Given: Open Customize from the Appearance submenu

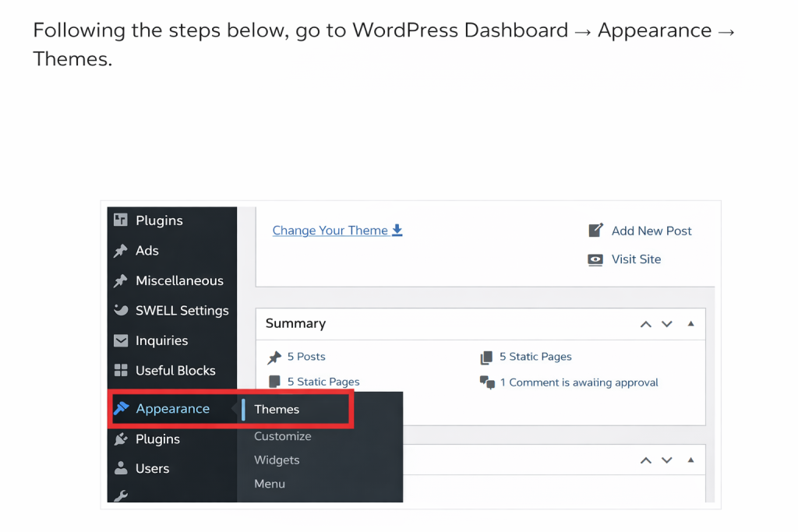Looking at the screenshot, I should pyautogui.click(x=282, y=436).
